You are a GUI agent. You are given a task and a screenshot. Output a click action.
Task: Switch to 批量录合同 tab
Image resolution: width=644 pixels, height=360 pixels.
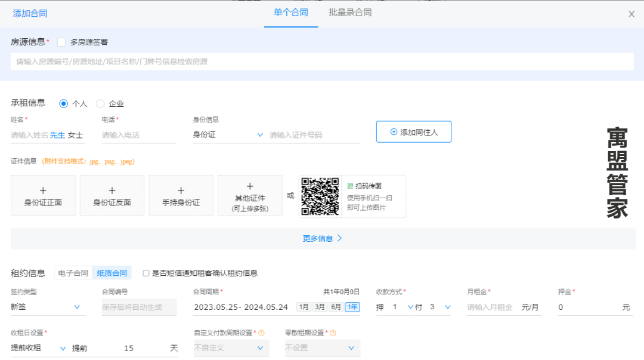click(350, 13)
